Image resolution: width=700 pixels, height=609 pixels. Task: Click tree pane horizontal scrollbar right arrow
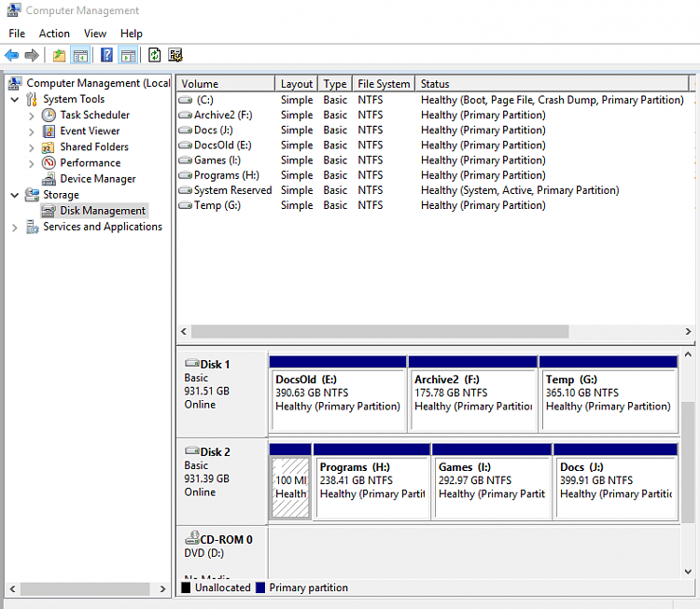pyautogui.click(x=163, y=588)
